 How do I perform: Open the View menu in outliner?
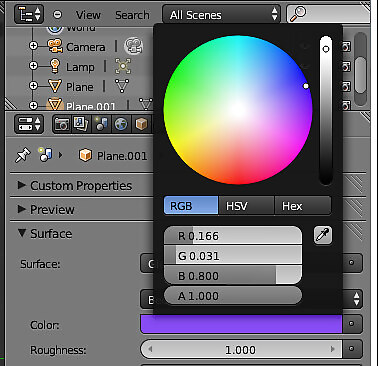click(x=88, y=15)
